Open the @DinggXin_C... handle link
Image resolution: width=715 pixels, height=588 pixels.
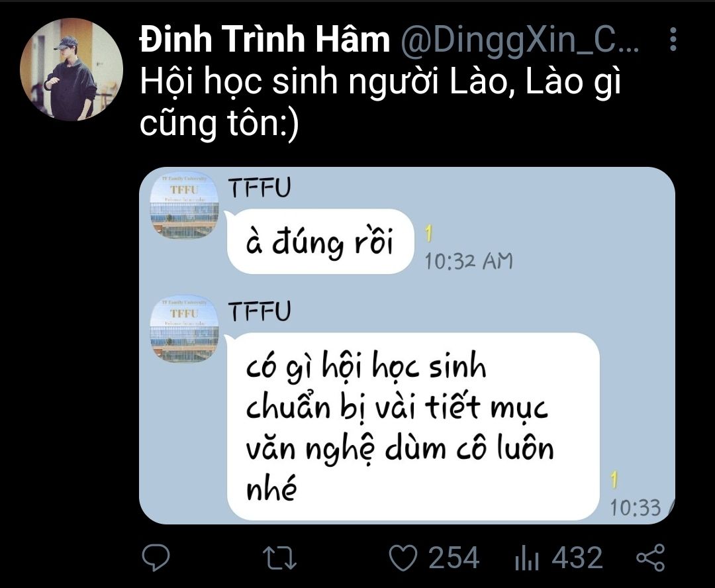pos(520,40)
